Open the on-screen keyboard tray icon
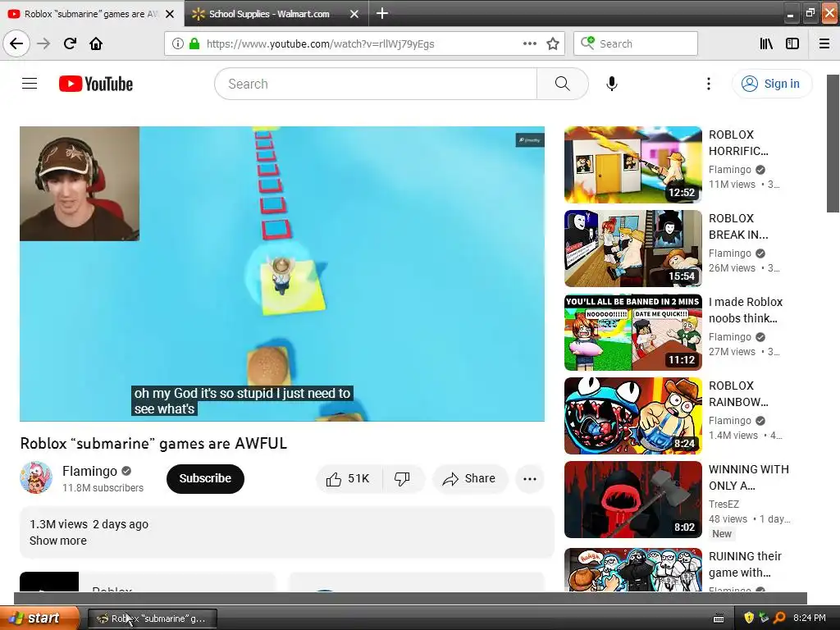The image size is (840, 630). pos(719,619)
